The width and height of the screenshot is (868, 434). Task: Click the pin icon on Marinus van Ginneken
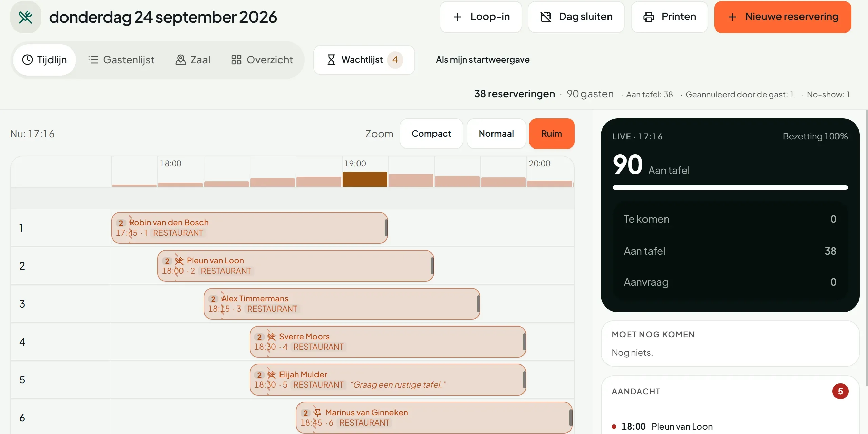(317, 413)
